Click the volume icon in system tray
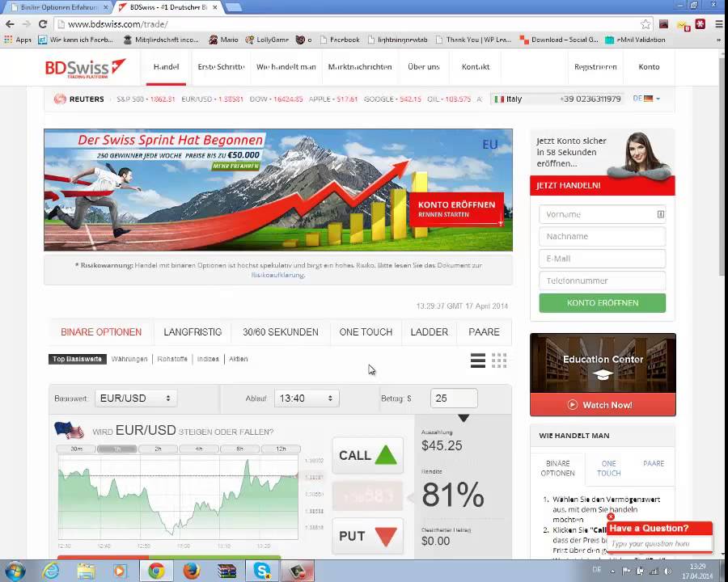728x582 pixels. click(667, 571)
